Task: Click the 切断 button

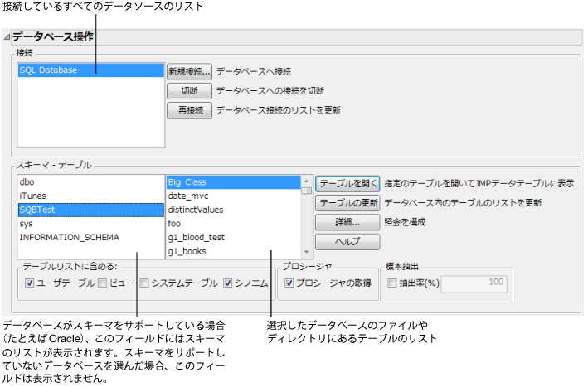Action: [189, 91]
